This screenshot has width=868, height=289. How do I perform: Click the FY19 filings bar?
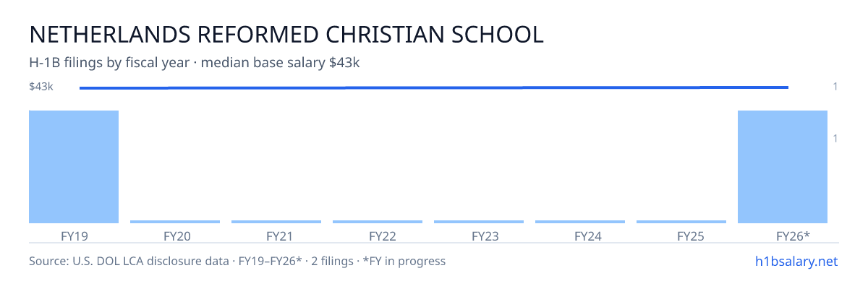click(x=74, y=167)
